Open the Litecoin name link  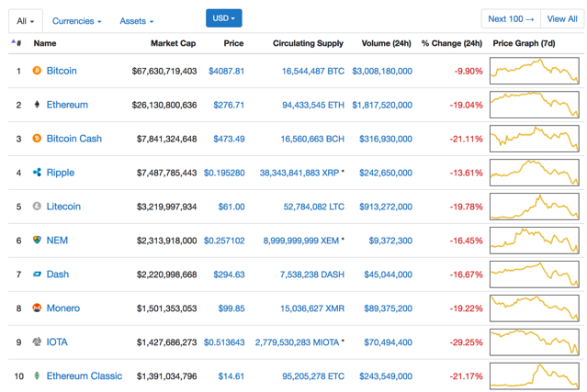click(63, 207)
